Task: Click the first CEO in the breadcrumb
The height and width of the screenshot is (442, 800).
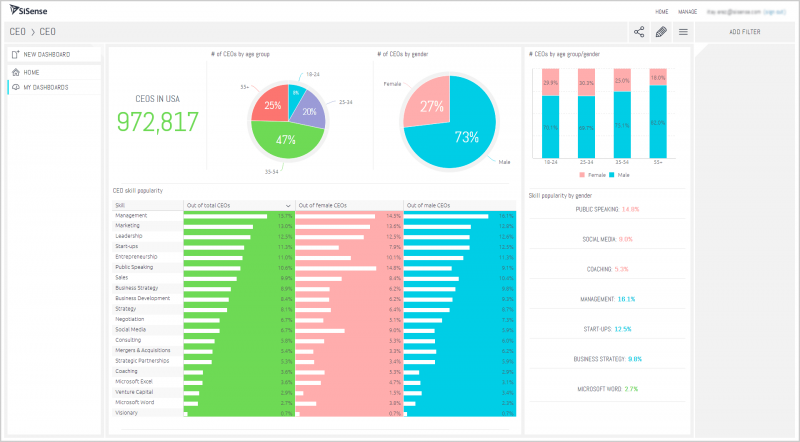Action: (x=17, y=32)
